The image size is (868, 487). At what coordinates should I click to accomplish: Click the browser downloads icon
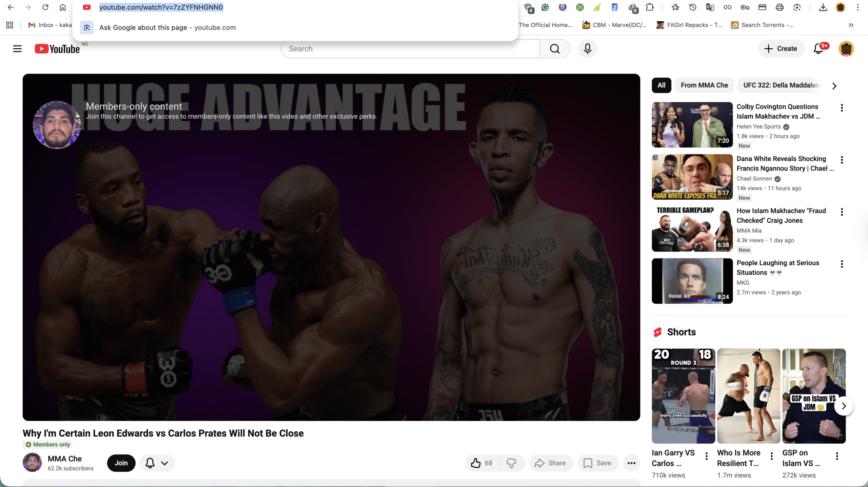[823, 7]
